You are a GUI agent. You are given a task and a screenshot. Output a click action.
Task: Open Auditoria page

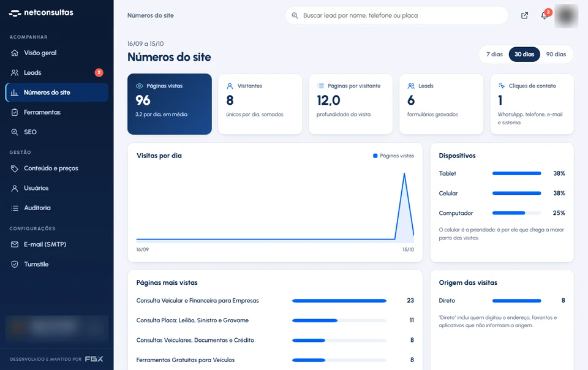click(x=57, y=208)
